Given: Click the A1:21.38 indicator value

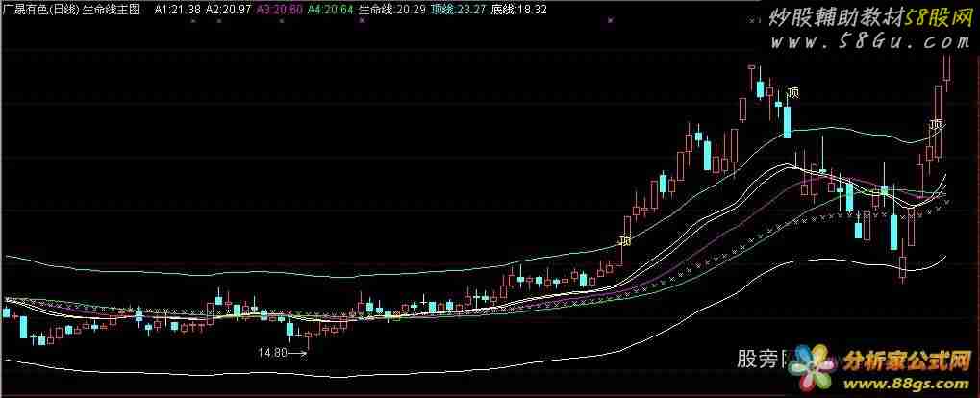Looking at the screenshot, I should (178, 10).
